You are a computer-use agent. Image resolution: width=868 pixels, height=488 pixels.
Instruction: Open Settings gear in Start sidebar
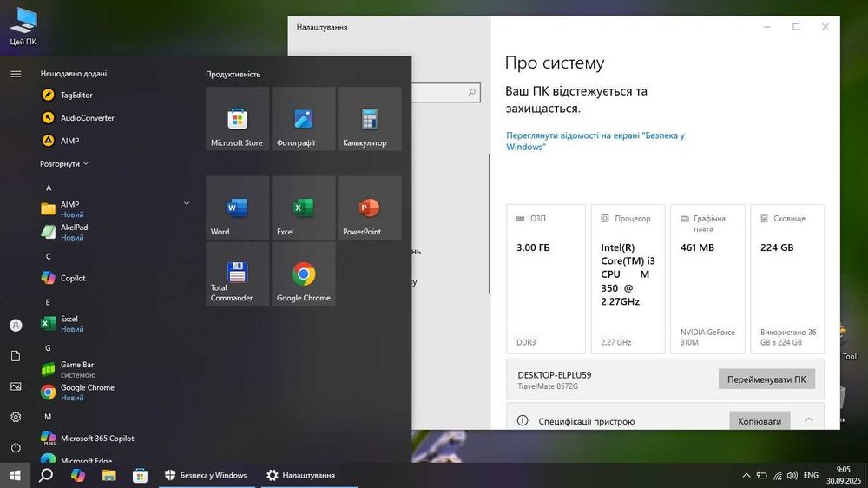pyautogui.click(x=16, y=417)
